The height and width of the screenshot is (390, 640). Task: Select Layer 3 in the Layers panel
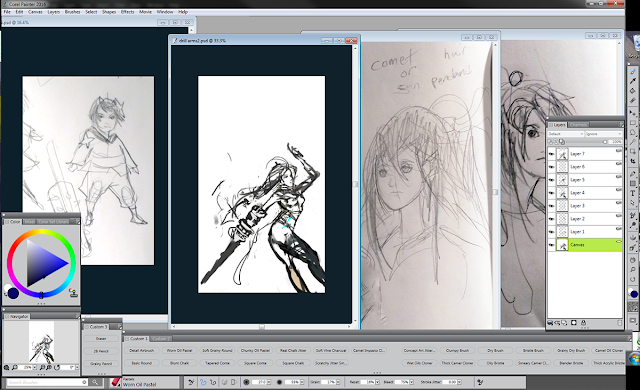click(x=584, y=206)
